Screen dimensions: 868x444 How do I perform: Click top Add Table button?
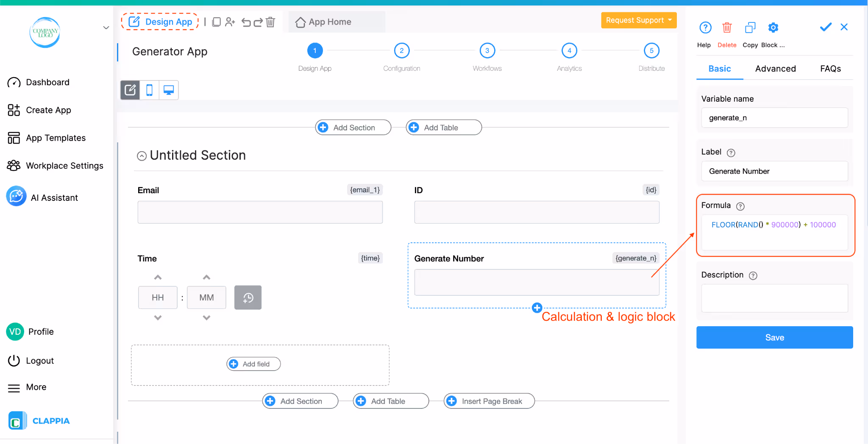click(444, 128)
